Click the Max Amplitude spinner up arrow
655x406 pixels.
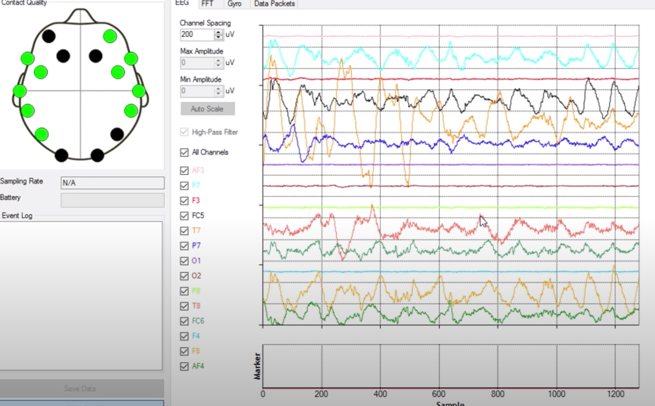(219, 60)
